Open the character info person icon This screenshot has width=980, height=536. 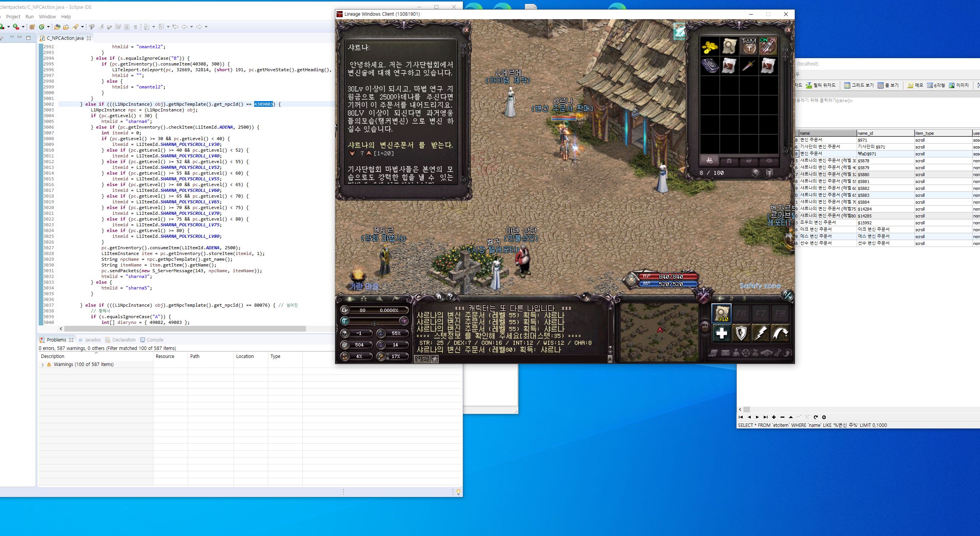pyautogui.click(x=735, y=353)
